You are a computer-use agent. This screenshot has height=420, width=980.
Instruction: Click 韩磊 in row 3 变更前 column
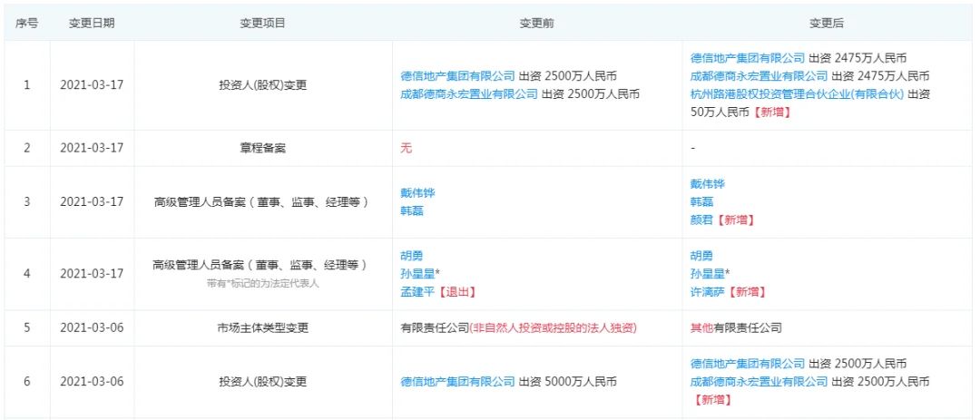412,210
